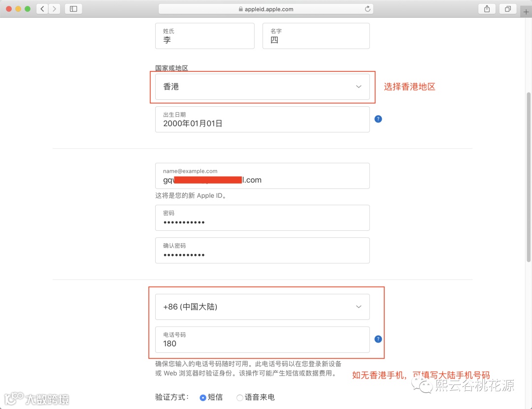
Task: Show all tabs overview icon
Action: [508, 9]
